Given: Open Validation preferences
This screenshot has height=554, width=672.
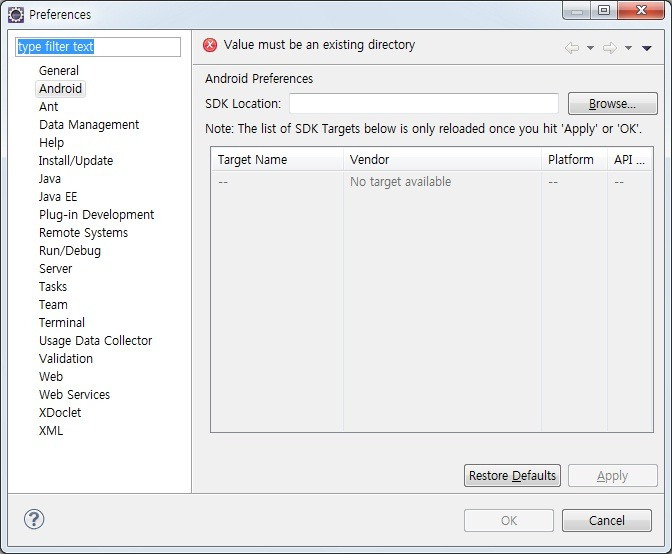Looking at the screenshot, I should 66,359.
